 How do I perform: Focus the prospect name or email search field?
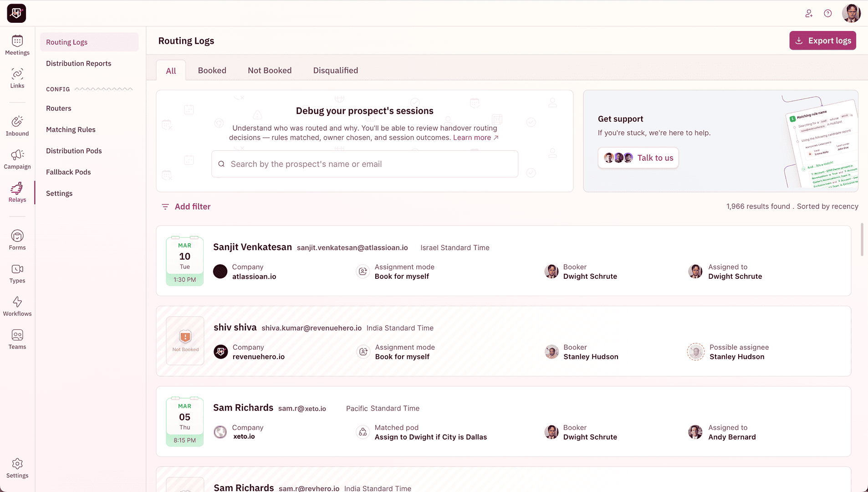[365, 164]
